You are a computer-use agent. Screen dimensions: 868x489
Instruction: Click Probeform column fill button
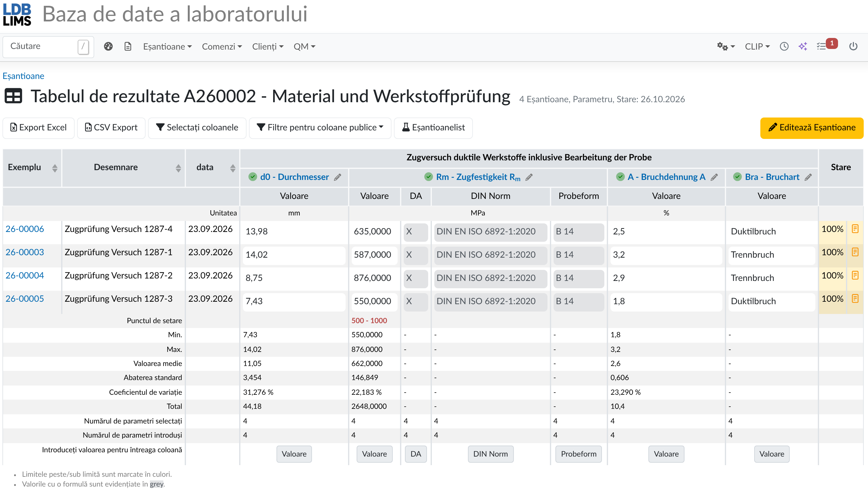pyautogui.click(x=578, y=454)
